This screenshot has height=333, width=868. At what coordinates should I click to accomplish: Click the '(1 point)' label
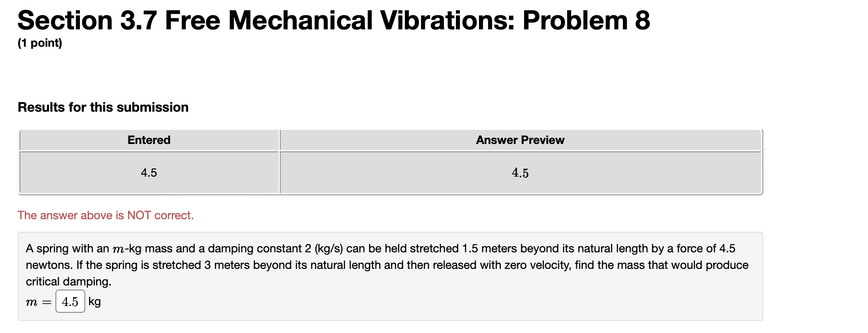tap(39, 43)
